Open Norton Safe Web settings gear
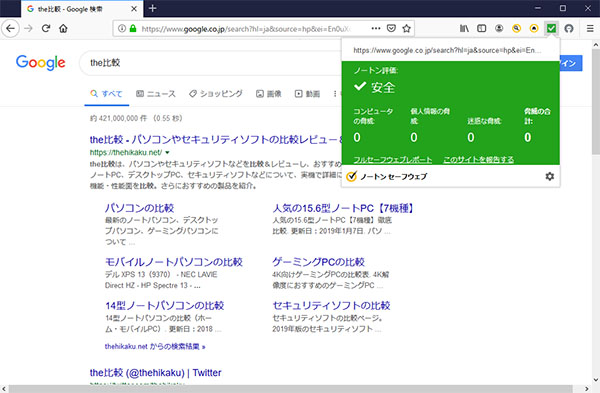This screenshot has width=600, height=393. click(549, 176)
